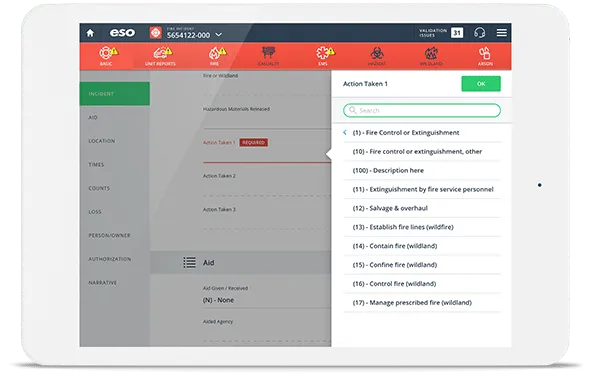602x376 pixels.
Task: Open Narrative section
Action: tap(115, 283)
